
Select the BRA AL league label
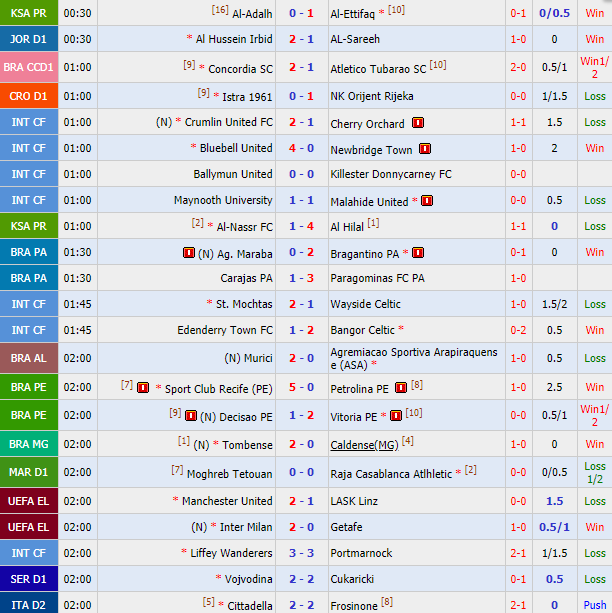[x=29, y=358]
